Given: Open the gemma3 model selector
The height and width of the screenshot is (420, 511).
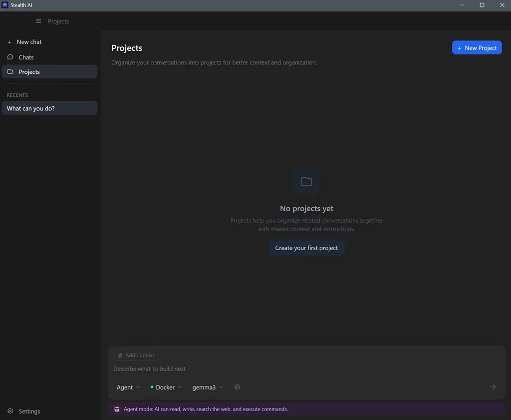Looking at the screenshot, I should coord(208,387).
